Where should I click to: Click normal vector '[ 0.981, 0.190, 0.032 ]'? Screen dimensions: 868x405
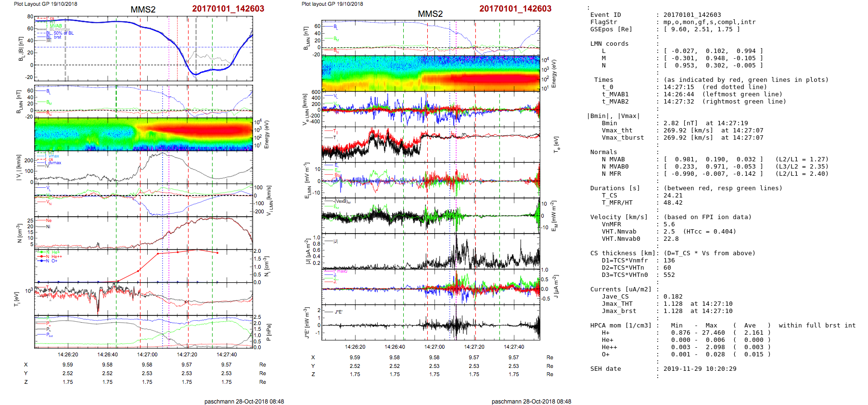(713, 159)
